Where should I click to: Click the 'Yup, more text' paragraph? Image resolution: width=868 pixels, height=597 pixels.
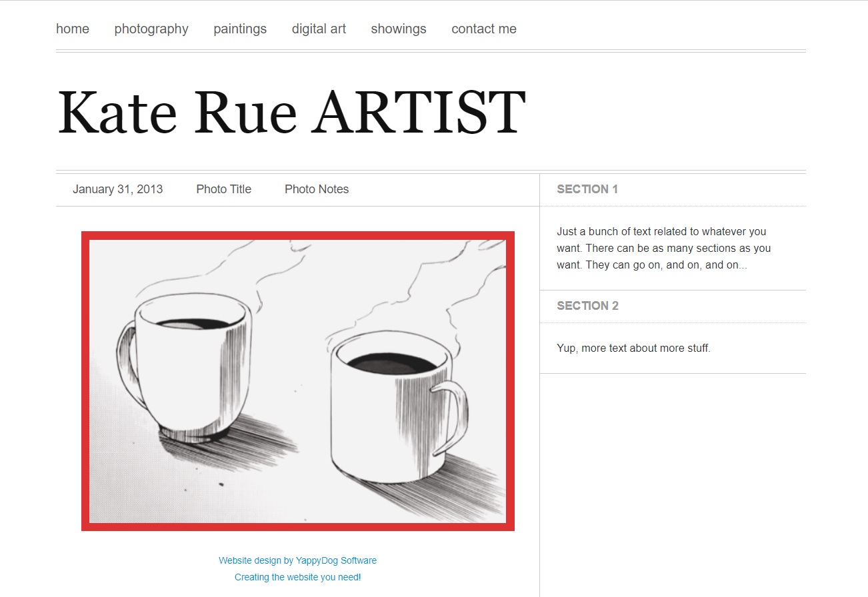tap(633, 348)
